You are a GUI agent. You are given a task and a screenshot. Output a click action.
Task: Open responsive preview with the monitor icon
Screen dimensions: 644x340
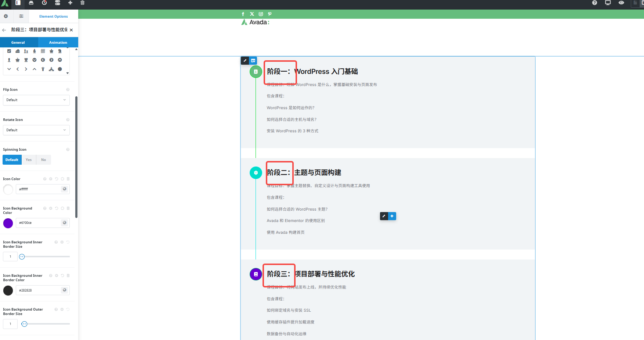click(x=608, y=3)
